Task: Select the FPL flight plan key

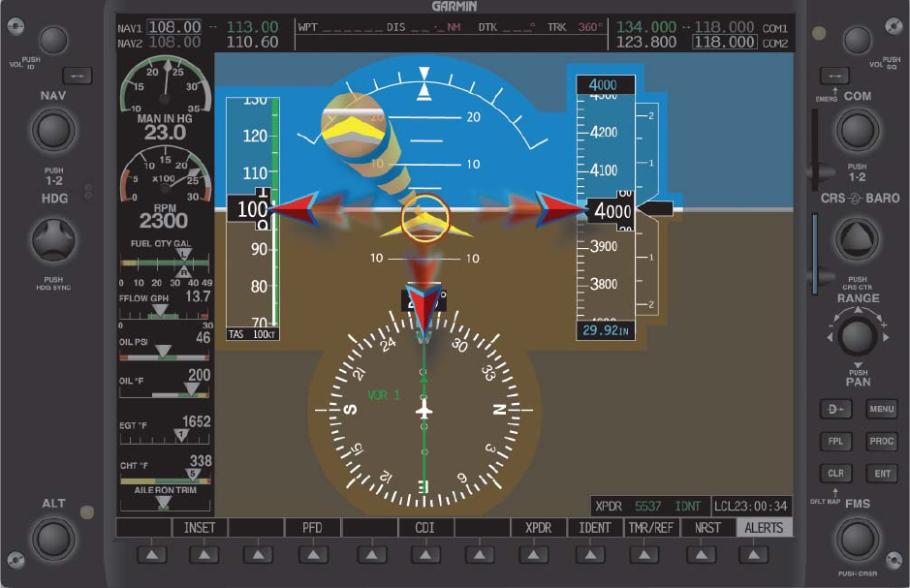Action: tap(835, 442)
